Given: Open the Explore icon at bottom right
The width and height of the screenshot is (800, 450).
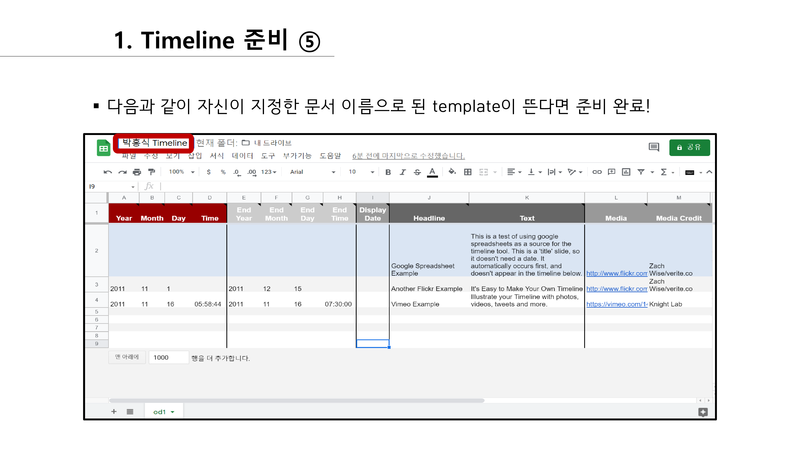Looking at the screenshot, I should tap(703, 412).
